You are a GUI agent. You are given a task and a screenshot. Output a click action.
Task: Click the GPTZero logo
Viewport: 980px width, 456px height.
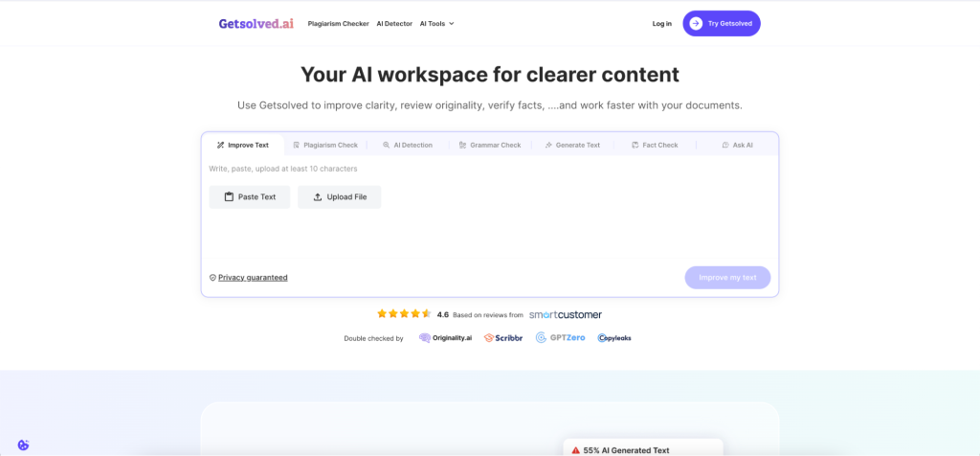pyautogui.click(x=561, y=338)
